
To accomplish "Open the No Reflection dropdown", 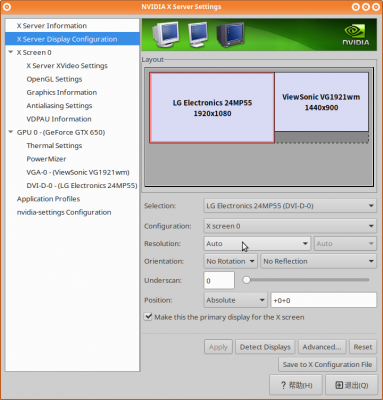I will 318,261.
